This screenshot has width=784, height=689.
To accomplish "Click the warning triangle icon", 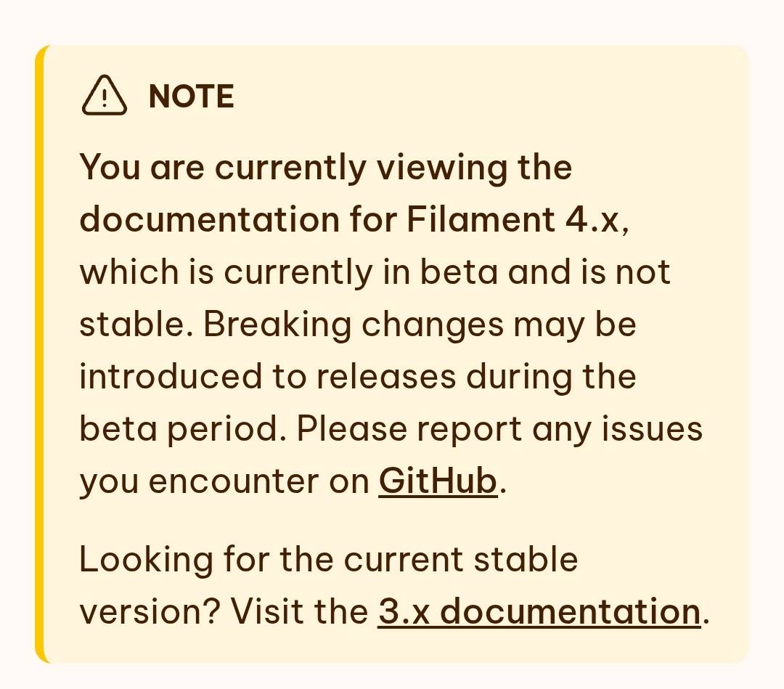I will pos(105,97).
